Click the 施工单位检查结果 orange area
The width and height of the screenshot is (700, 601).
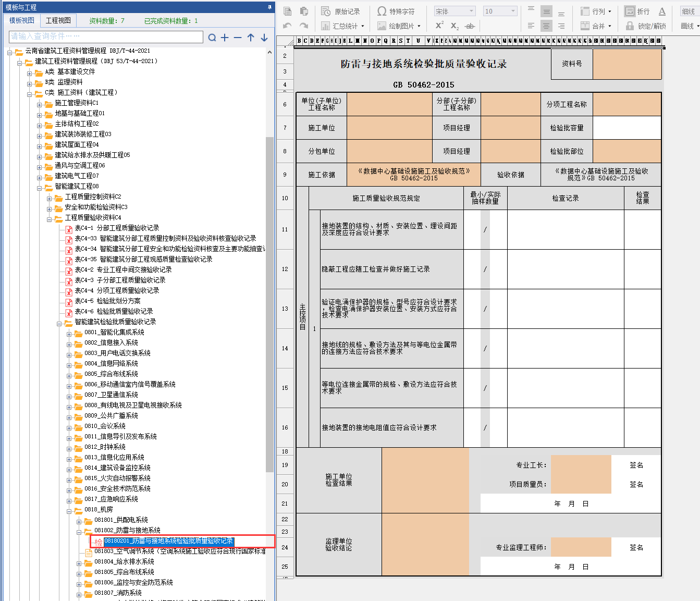tap(425, 480)
